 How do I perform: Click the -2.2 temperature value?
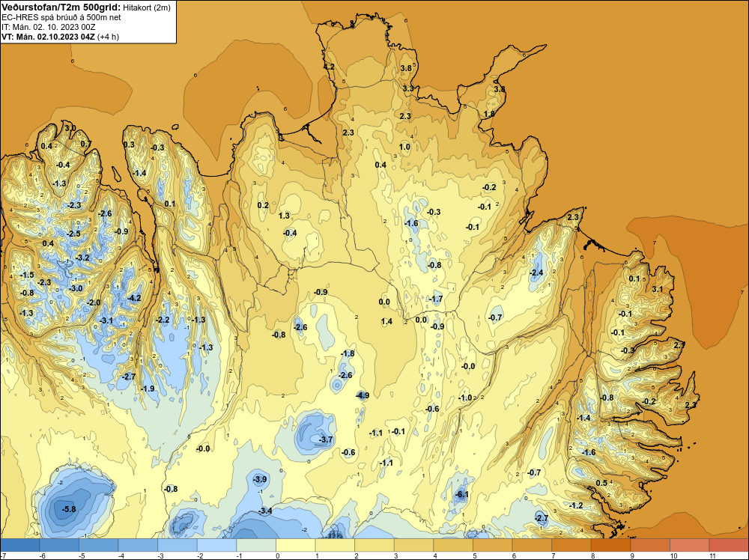pyautogui.click(x=163, y=320)
